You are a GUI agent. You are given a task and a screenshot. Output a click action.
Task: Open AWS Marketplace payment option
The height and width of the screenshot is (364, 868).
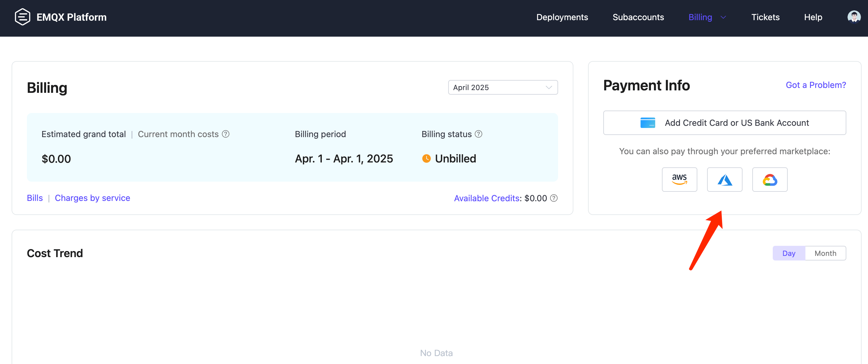click(679, 179)
